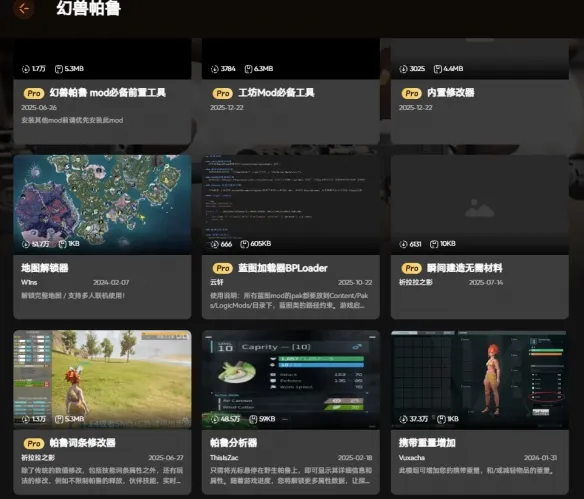This screenshot has width=584, height=499.
Task: Click Pro badge on 幻兽帕鲁 mod必备前置工具
Action: [34, 93]
